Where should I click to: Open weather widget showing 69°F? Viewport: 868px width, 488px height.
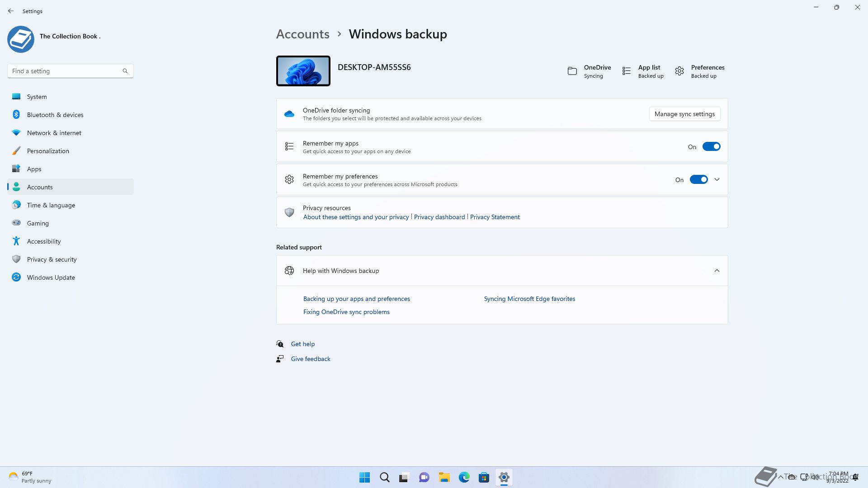pos(30,477)
